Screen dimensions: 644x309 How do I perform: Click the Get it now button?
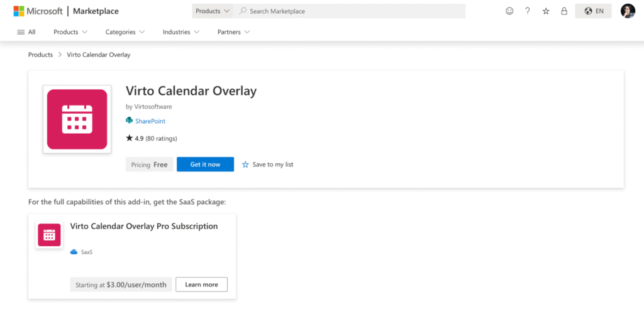pos(206,165)
